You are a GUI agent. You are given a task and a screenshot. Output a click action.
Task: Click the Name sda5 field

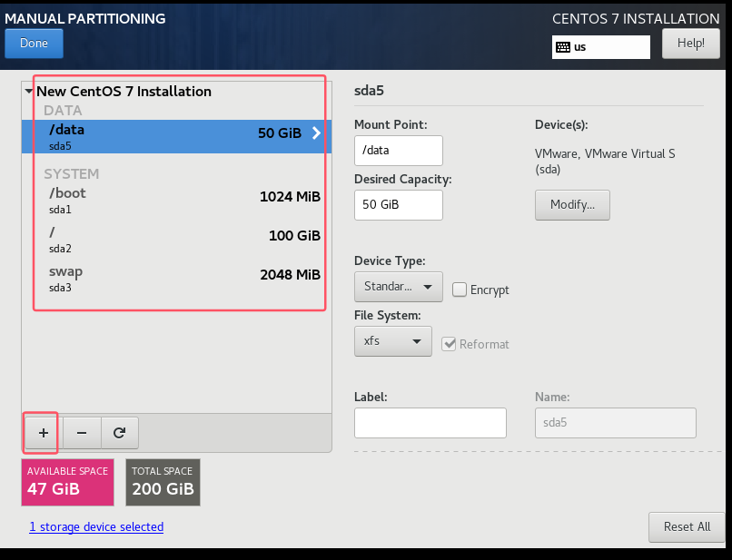click(x=615, y=423)
